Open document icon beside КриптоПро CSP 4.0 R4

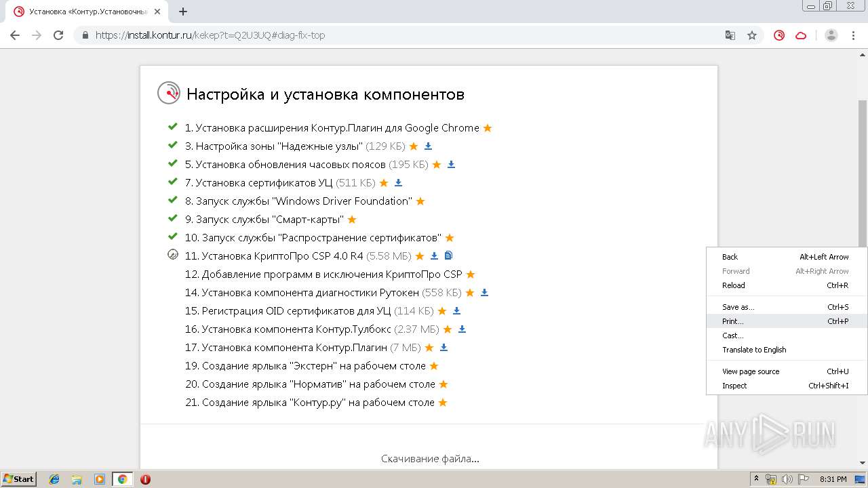pyautogui.click(x=448, y=256)
